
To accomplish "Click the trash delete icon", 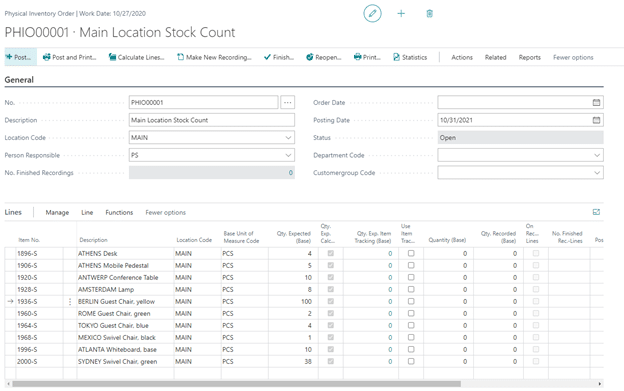I will [x=429, y=14].
